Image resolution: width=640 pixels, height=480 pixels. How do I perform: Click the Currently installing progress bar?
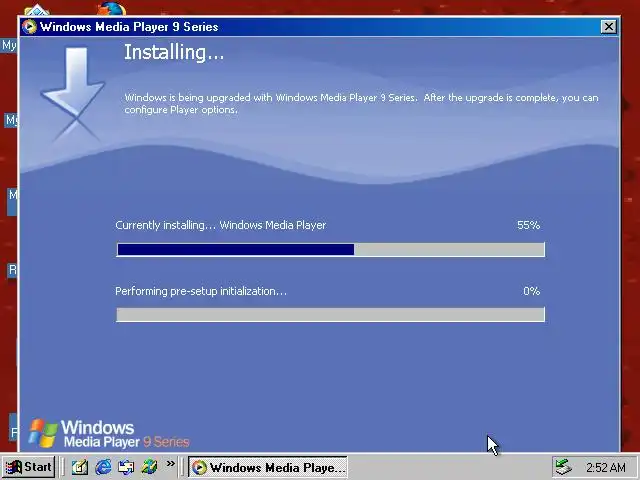[330, 249]
